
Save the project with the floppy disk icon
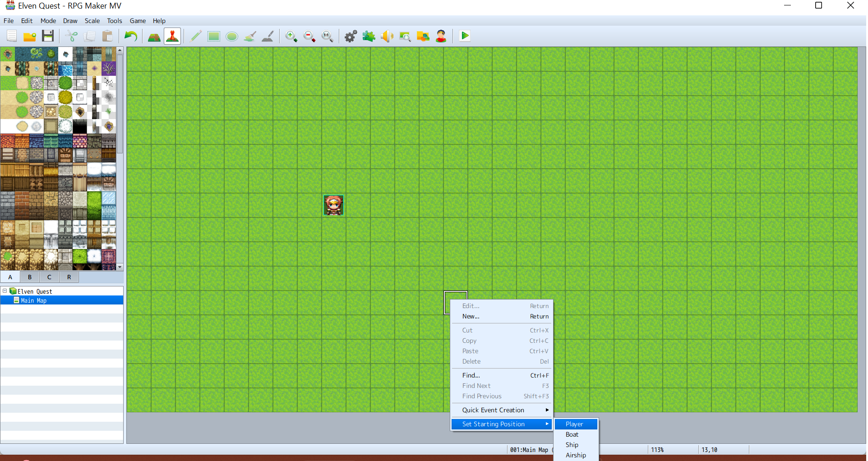click(48, 36)
